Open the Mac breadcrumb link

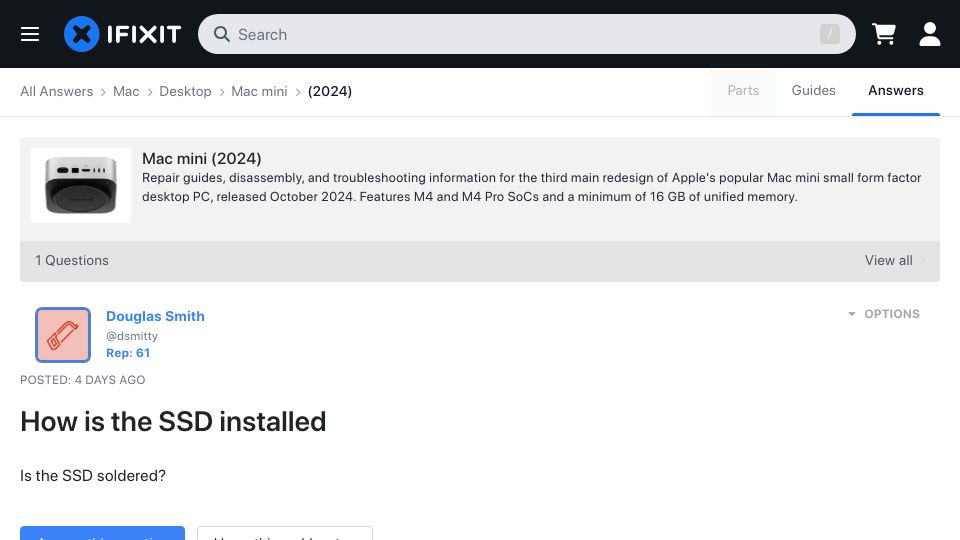pos(126,91)
